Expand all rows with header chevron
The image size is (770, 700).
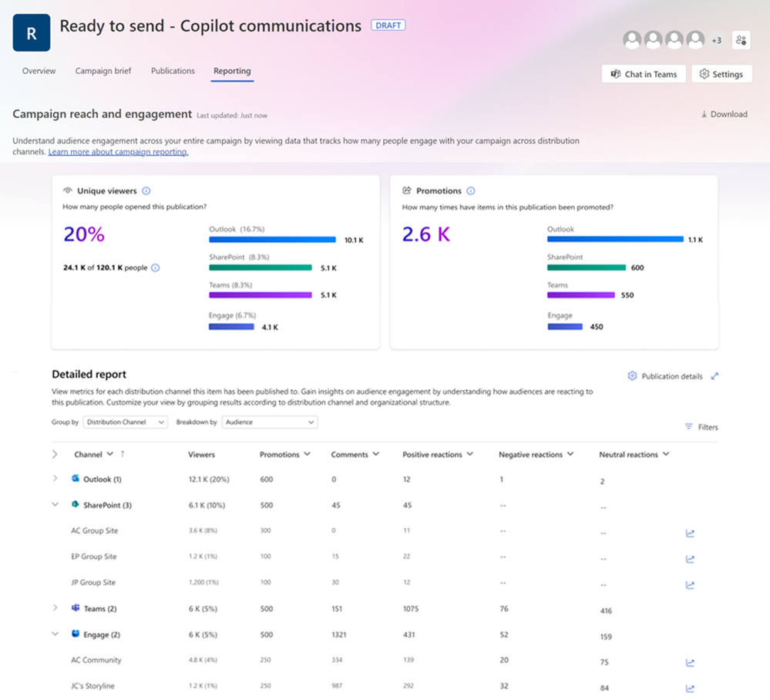pyautogui.click(x=55, y=454)
